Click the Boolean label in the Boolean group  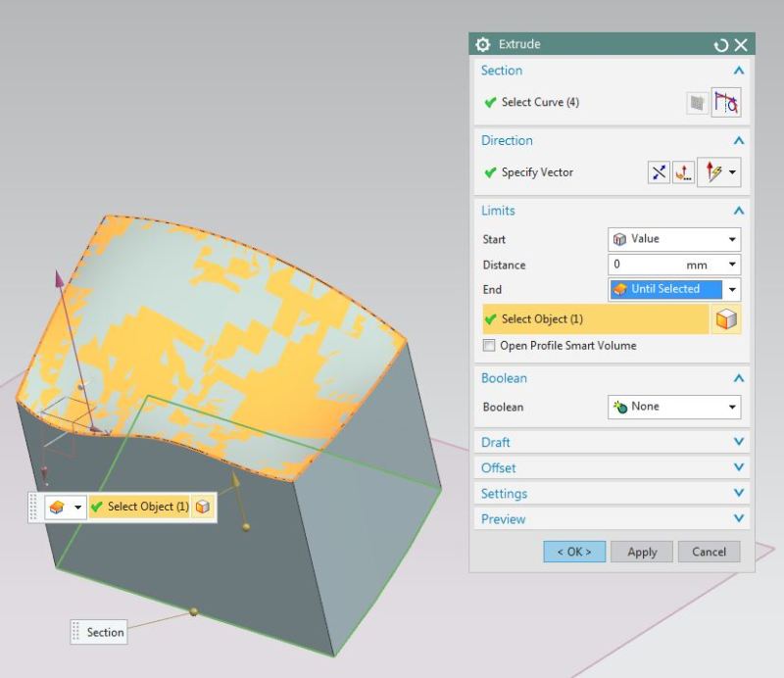click(x=503, y=407)
